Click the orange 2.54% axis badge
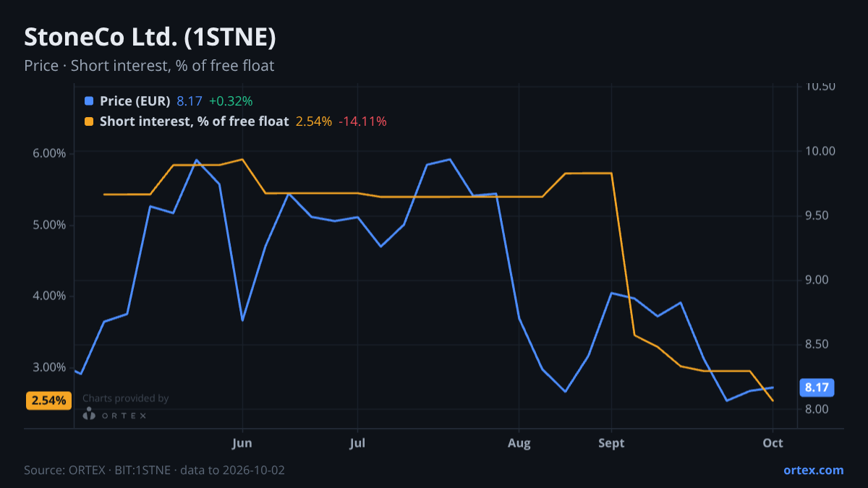This screenshot has height=488, width=868. click(x=48, y=400)
